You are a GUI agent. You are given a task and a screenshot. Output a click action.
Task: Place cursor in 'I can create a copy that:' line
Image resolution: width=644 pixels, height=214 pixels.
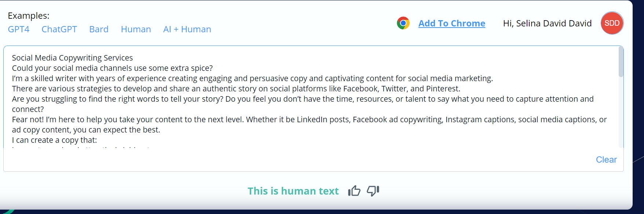coord(54,140)
